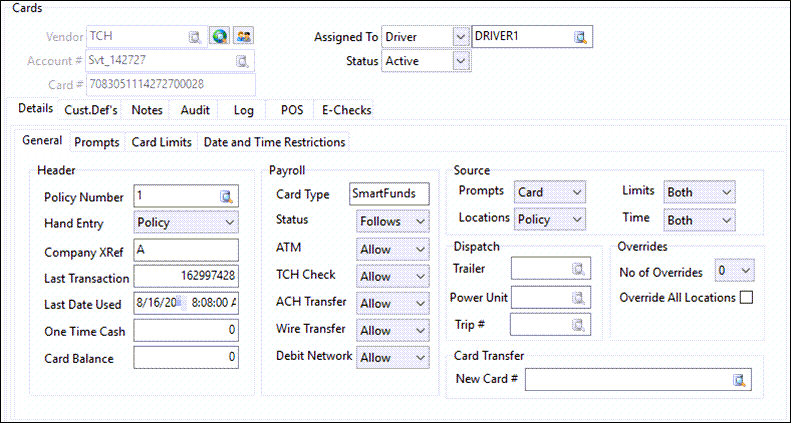Click the One Time Cash field

click(185, 330)
